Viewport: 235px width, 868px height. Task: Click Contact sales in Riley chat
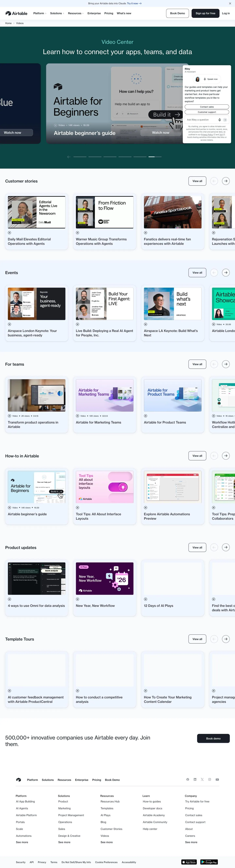[x=207, y=107]
